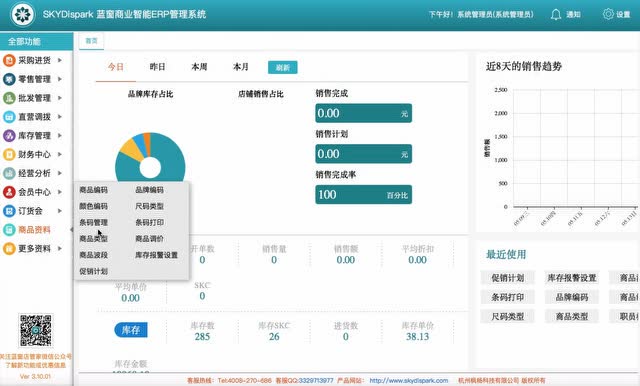Switch to the 本周 tab
Image resolution: width=640 pixels, height=386 pixels.
pos(199,67)
